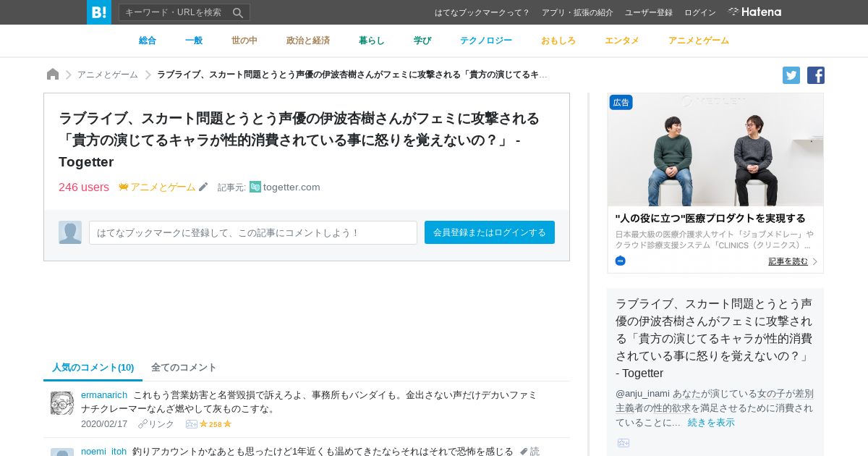Open the 総合 category tab
Screen dimensions: 868x456
point(148,41)
